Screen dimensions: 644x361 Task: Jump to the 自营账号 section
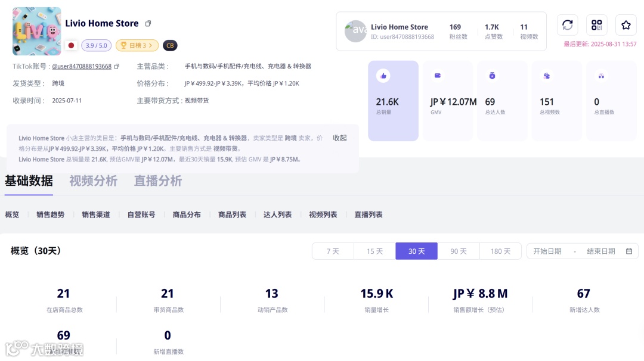click(141, 214)
